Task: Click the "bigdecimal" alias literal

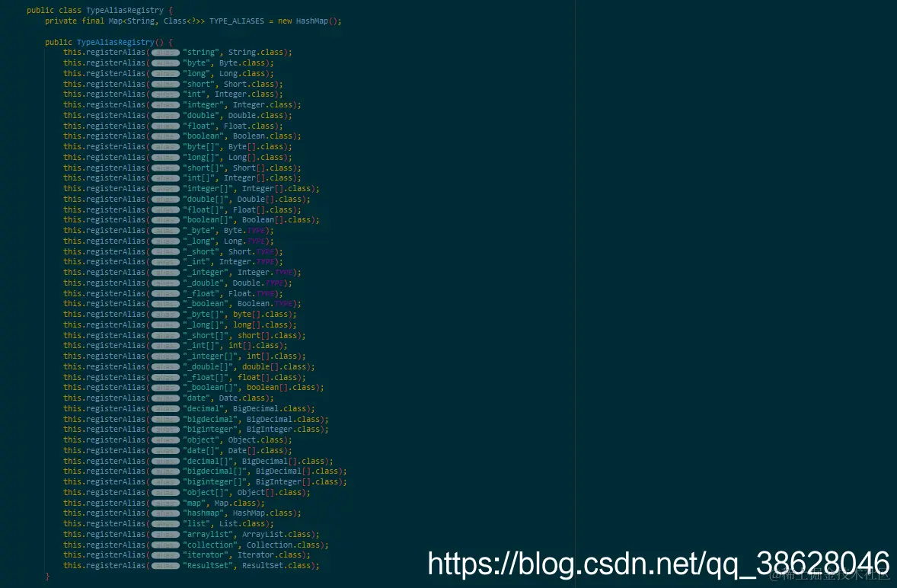Action: point(210,419)
